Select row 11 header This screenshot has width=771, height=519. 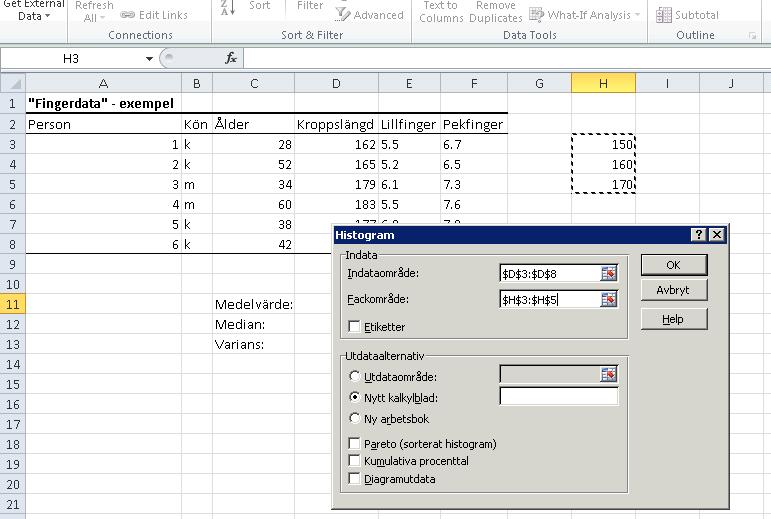click(x=13, y=304)
